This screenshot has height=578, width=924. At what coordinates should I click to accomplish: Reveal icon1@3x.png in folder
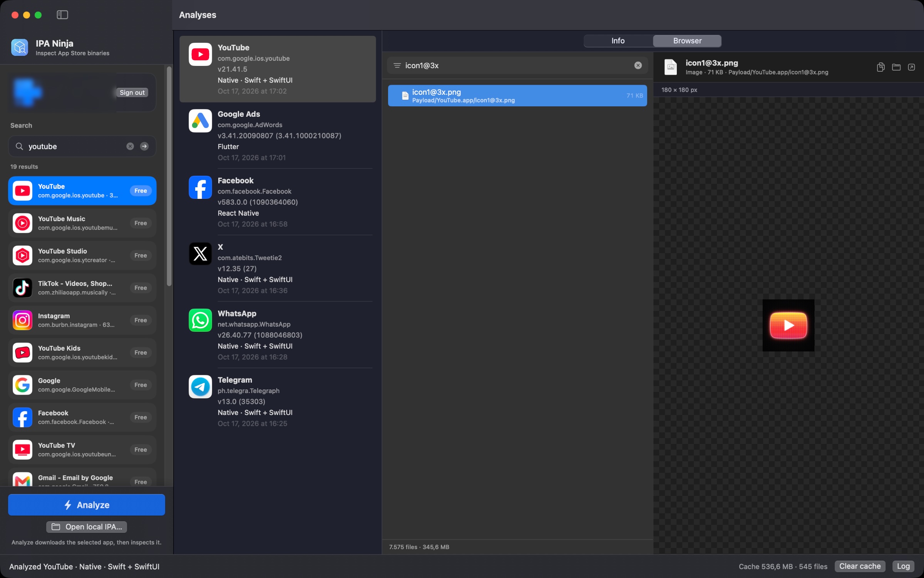pos(896,67)
